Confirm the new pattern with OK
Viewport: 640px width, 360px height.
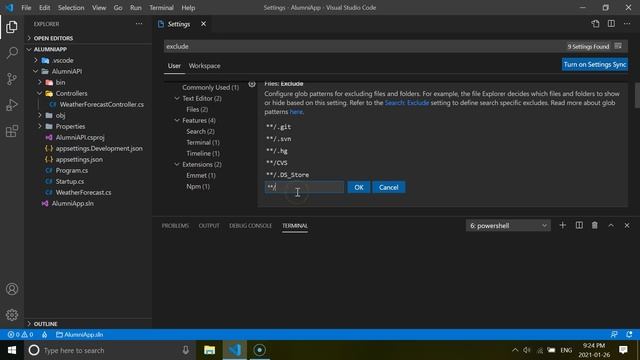pos(359,187)
